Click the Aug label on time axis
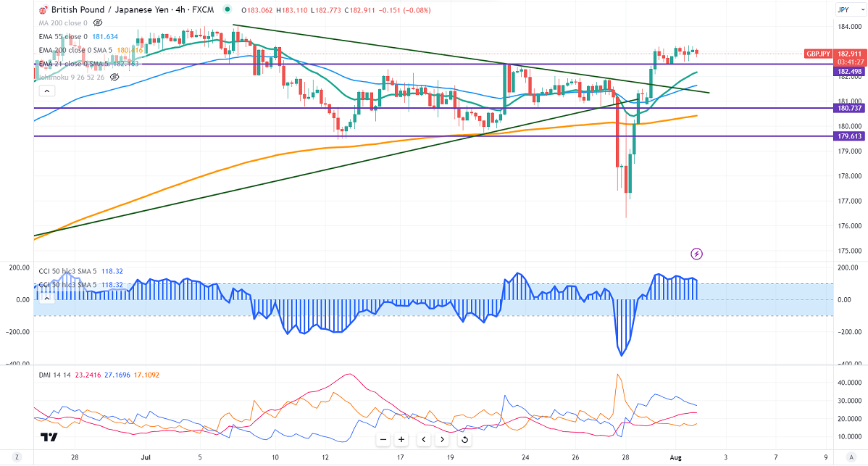Viewport: 868px width, 466px height. 675,457
